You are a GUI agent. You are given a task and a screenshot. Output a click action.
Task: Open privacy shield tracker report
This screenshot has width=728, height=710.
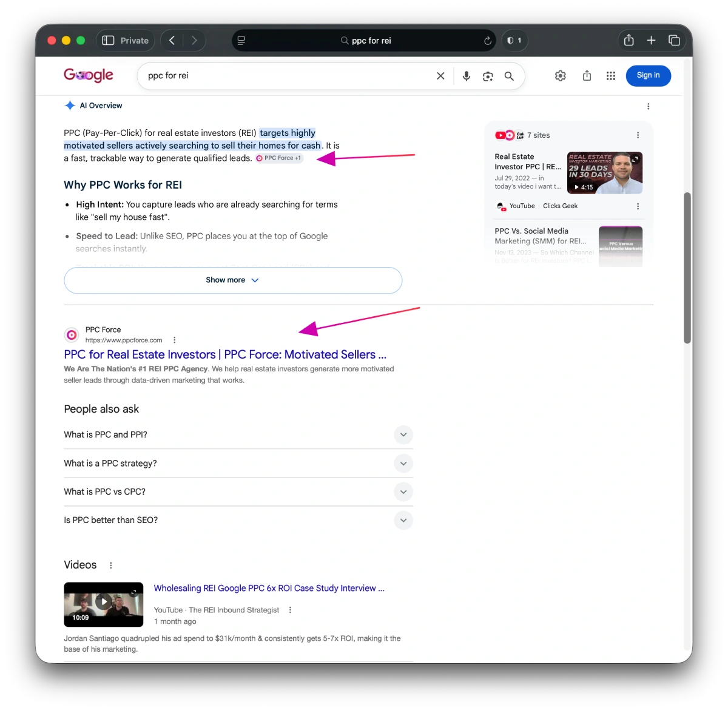tap(514, 41)
